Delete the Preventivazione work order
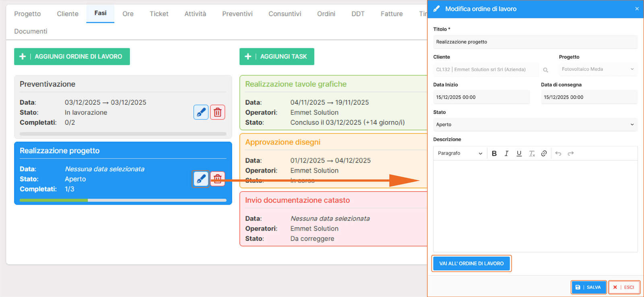This screenshot has width=644, height=297. [217, 112]
